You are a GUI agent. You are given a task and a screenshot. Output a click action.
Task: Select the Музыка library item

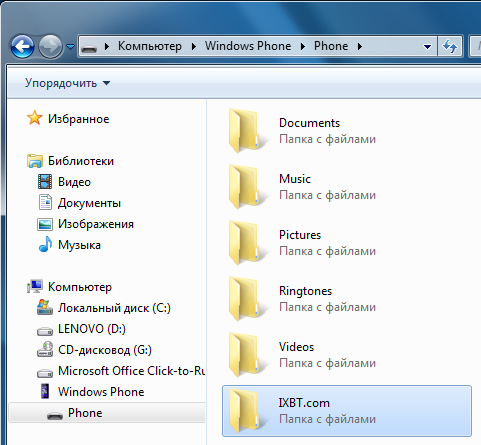[79, 245]
